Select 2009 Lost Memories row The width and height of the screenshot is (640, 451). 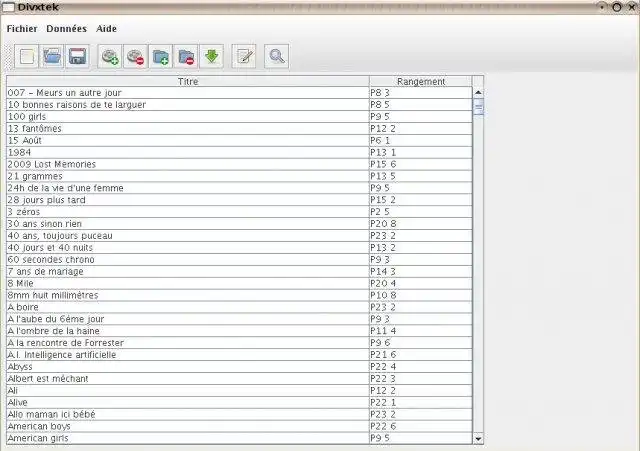click(x=239, y=164)
